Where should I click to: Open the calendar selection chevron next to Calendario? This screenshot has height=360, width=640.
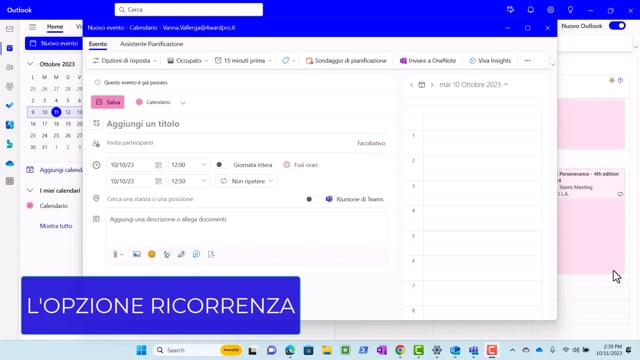coord(183,102)
